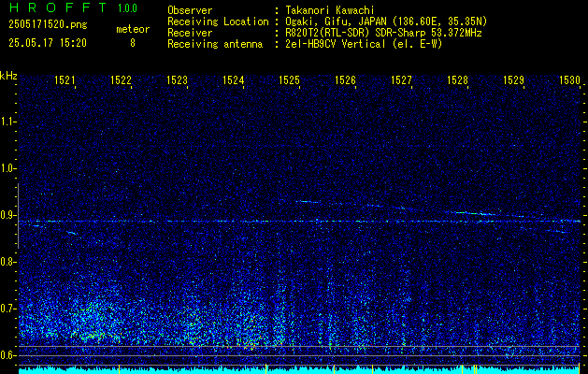Click the yellow meteor marker between 1526 and 1527
Viewport: 588px width, 374px height.
[372, 368]
